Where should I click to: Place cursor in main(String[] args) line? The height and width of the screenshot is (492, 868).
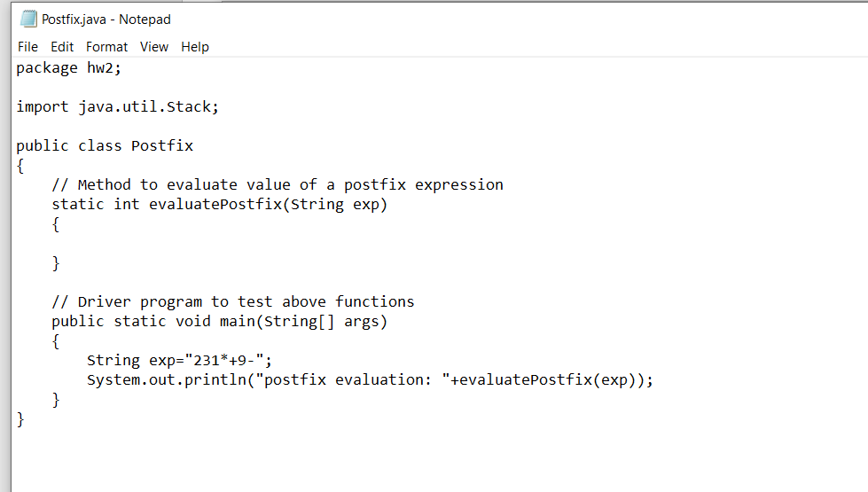pos(219,322)
